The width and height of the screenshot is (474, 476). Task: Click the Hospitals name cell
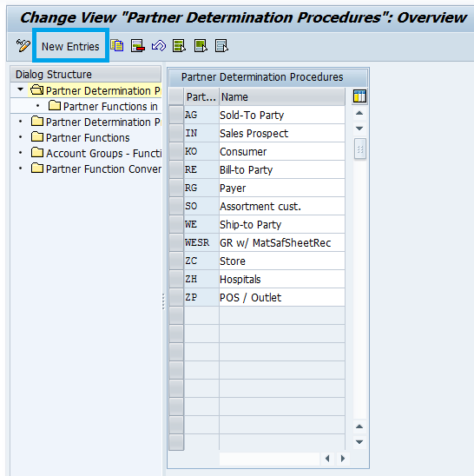tap(282, 279)
